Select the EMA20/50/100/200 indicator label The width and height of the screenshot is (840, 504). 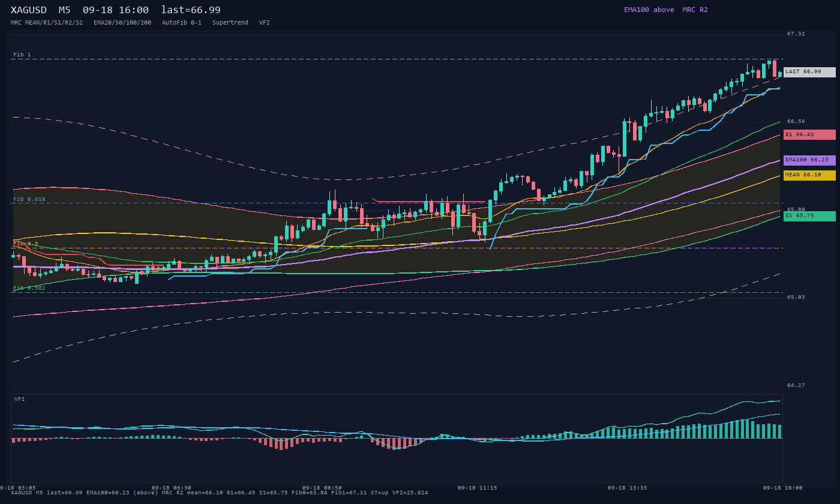point(122,23)
